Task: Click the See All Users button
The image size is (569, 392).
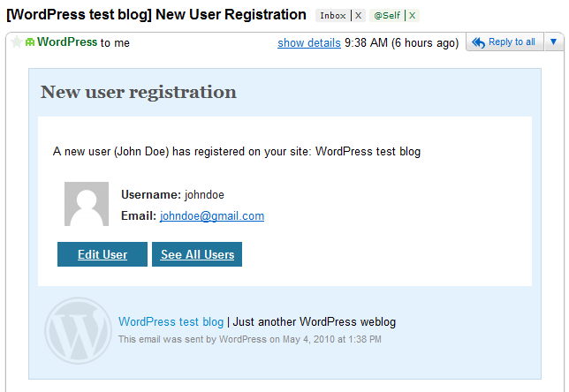Action: (197, 254)
